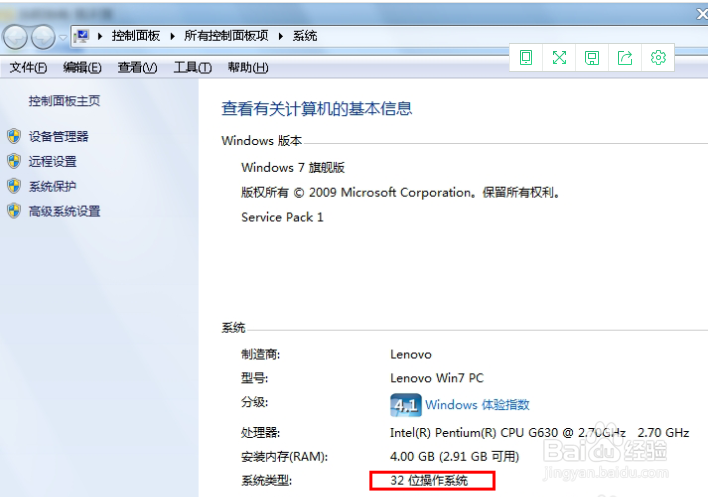
Task: Click the window close X button
Action: click(x=702, y=14)
